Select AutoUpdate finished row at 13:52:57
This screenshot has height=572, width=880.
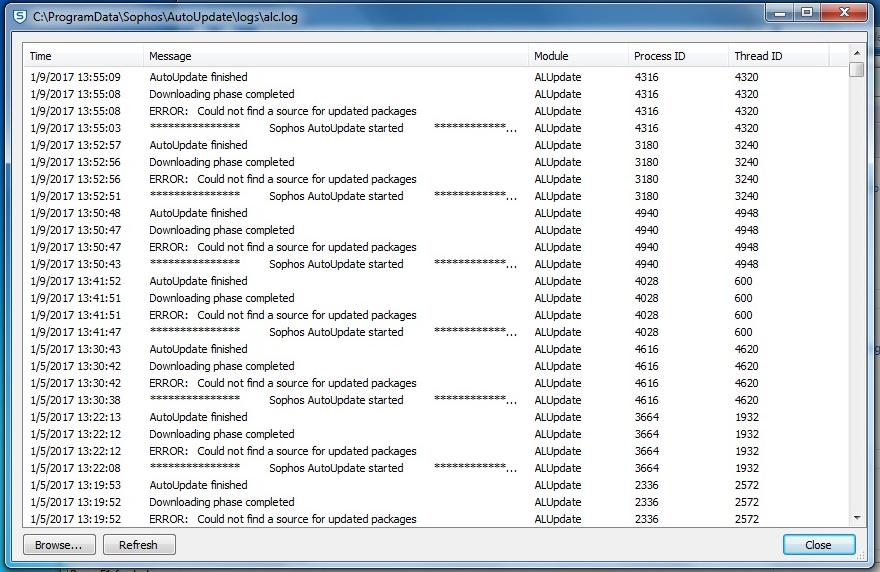436,145
